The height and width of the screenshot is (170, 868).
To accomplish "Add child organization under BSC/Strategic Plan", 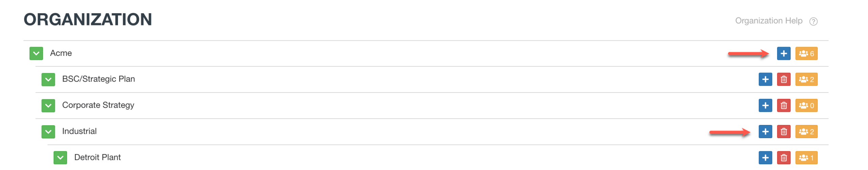I will click(765, 80).
